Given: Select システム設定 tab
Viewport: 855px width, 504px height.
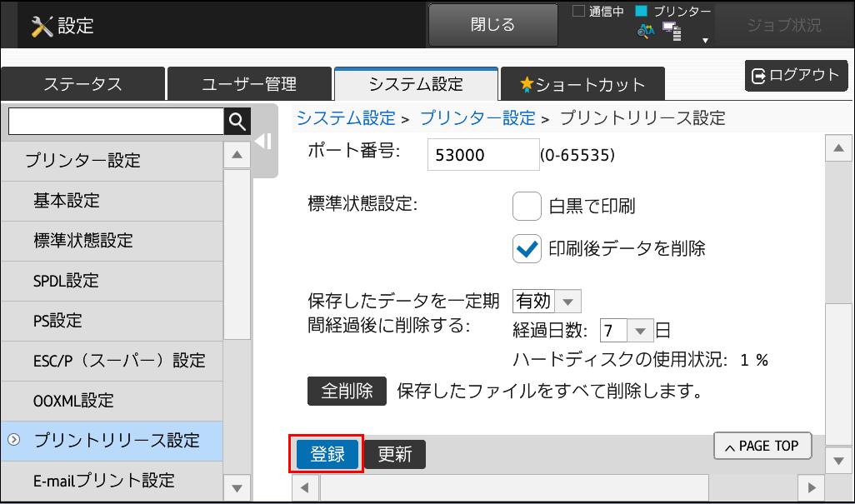Looking at the screenshot, I should pos(416,84).
